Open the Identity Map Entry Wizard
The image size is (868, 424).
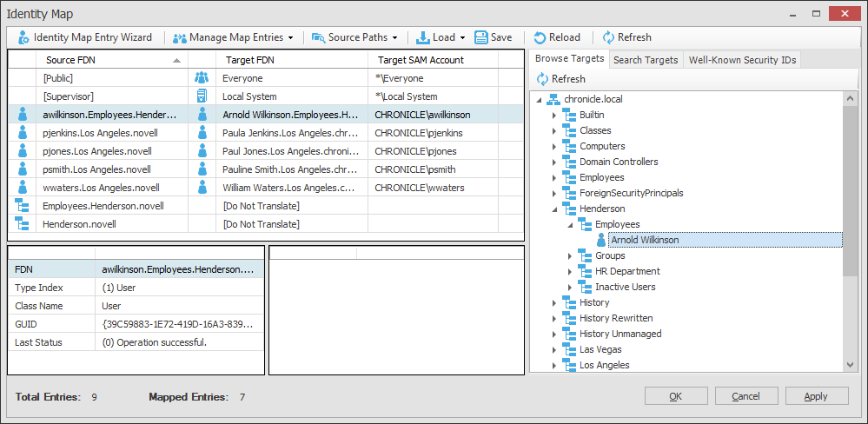(x=84, y=37)
